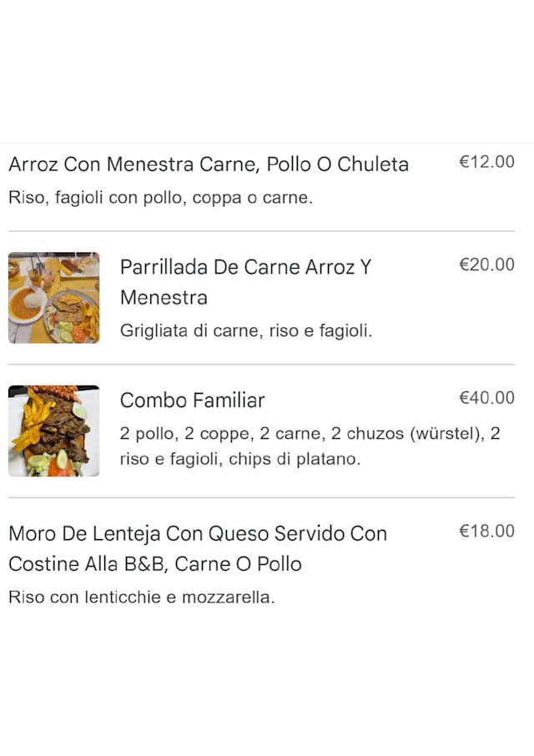
Task: Open the Parrillada De Carne photo thumbnail
Action: pos(53,298)
